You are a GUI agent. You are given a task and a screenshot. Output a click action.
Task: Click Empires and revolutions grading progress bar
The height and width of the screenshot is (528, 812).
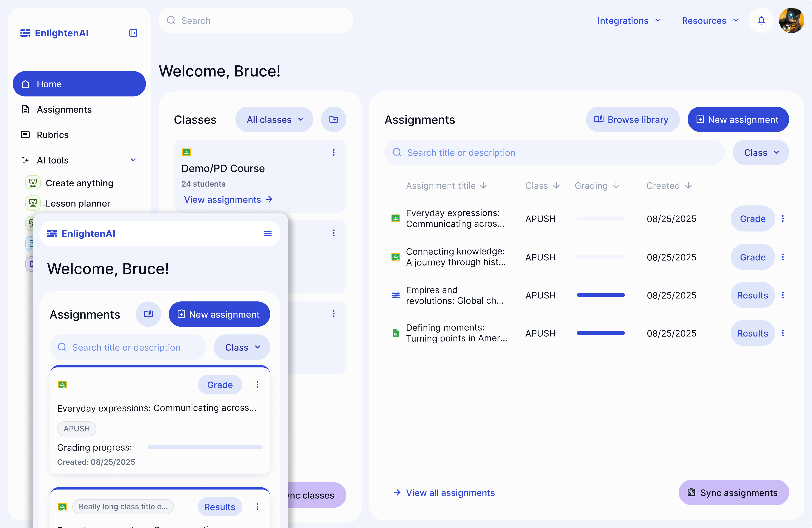[x=601, y=295]
